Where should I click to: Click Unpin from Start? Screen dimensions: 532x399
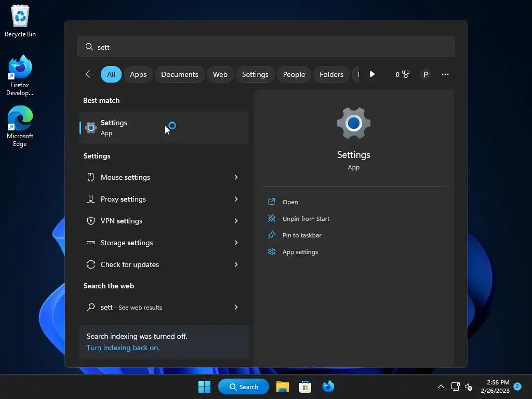point(305,219)
